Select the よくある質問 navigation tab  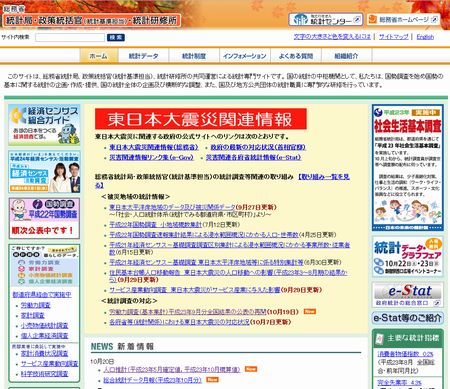click(x=296, y=56)
